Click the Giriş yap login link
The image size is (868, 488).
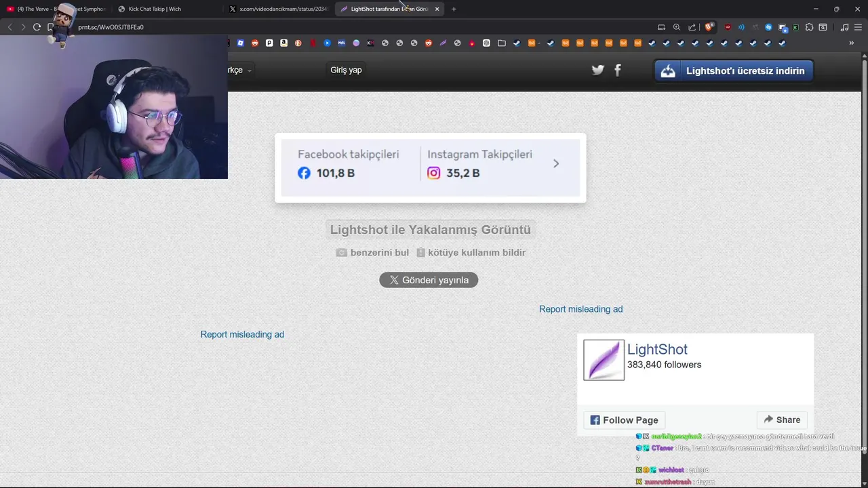(x=346, y=70)
